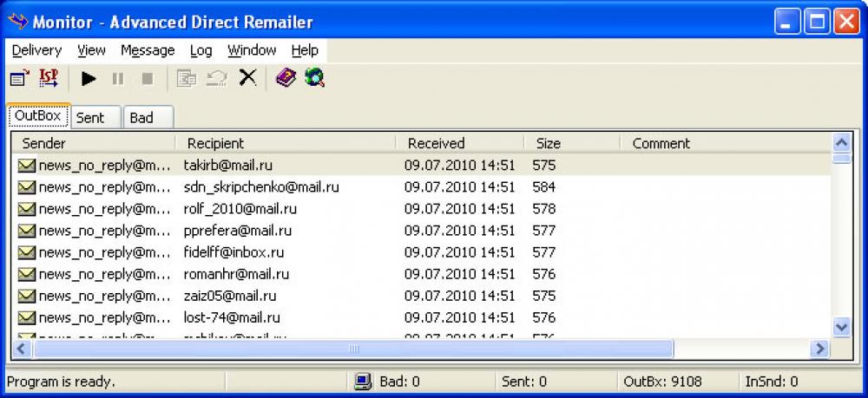Click envelope icon of rolf_2010@mail.ru row

coord(27,209)
